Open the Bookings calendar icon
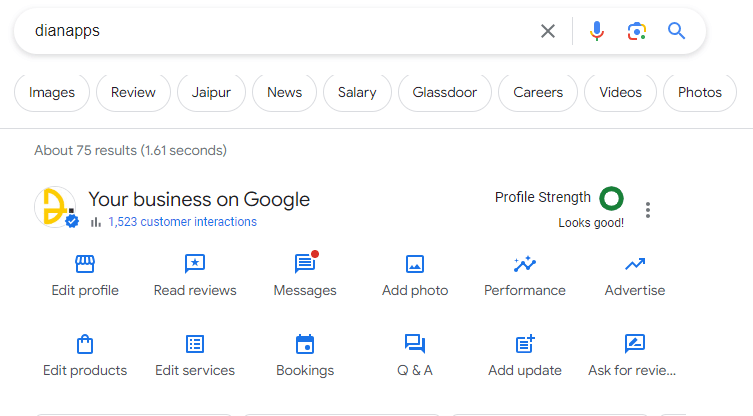Viewport: 753px width, 416px height. click(305, 344)
